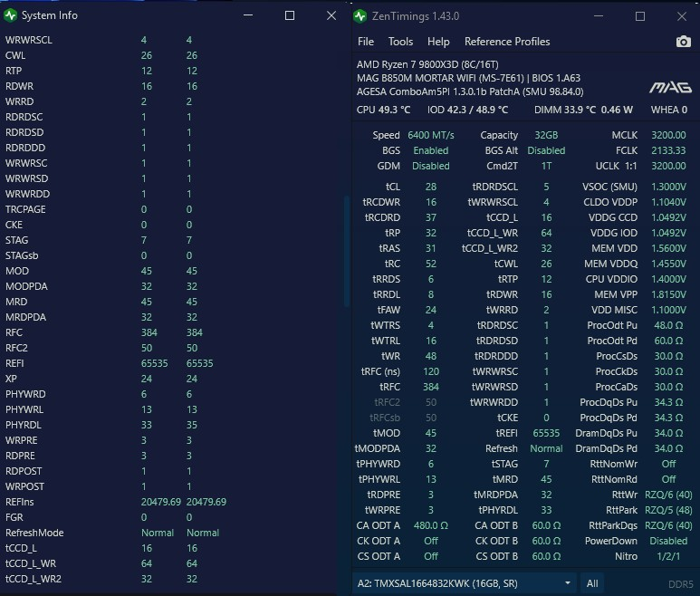Screen dimensions: 700x596
Task: Open the Tools menu
Action: [x=400, y=42]
